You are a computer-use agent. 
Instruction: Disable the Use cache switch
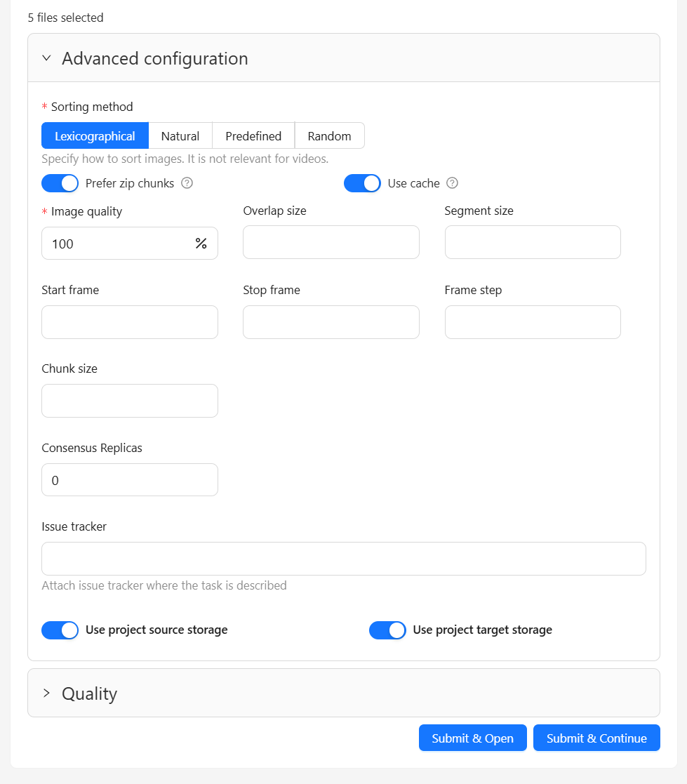(362, 183)
